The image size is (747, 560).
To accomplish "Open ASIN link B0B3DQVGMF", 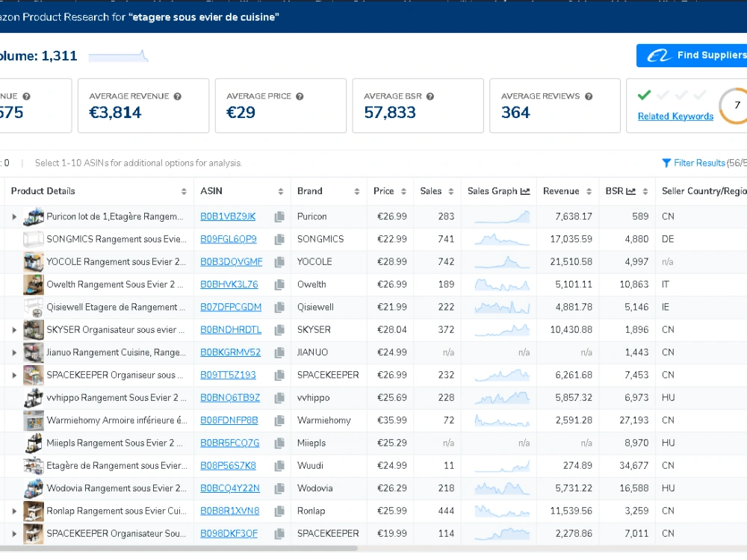I will (x=231, y=262).
